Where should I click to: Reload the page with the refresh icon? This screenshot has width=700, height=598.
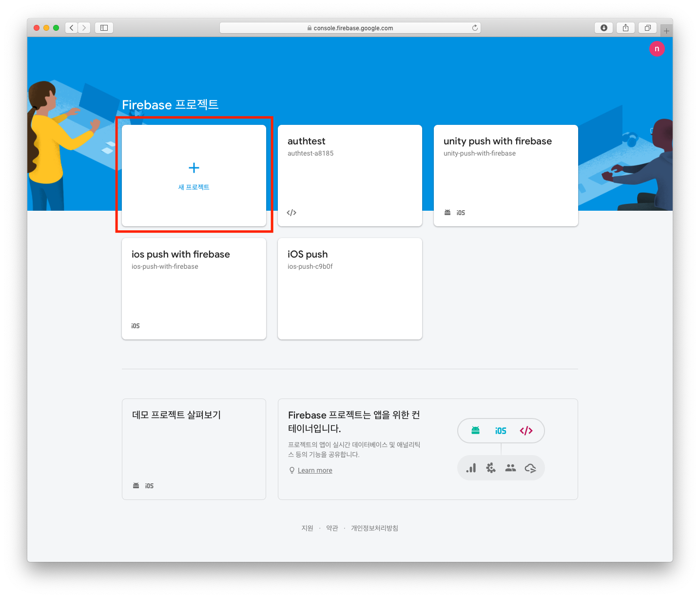pyautogui.click(x=475, y=28)
